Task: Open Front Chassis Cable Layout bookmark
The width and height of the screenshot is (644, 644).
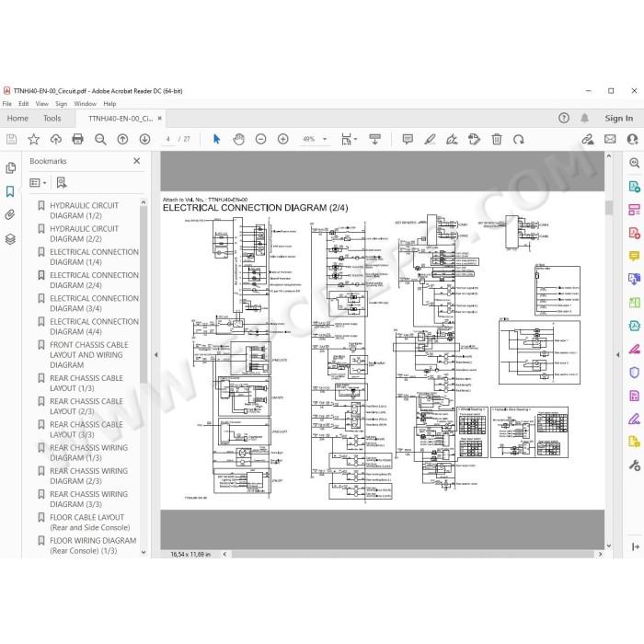Action: click(x=88, y=355)
